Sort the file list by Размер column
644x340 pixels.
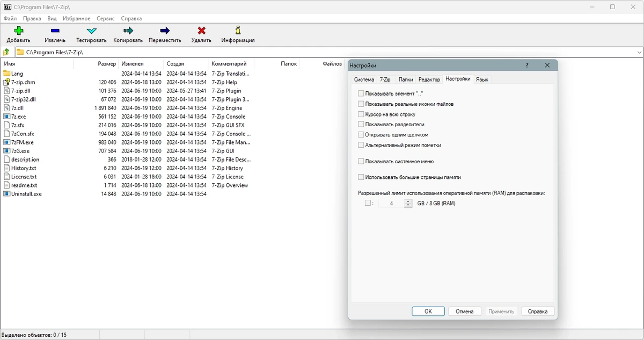96,63
